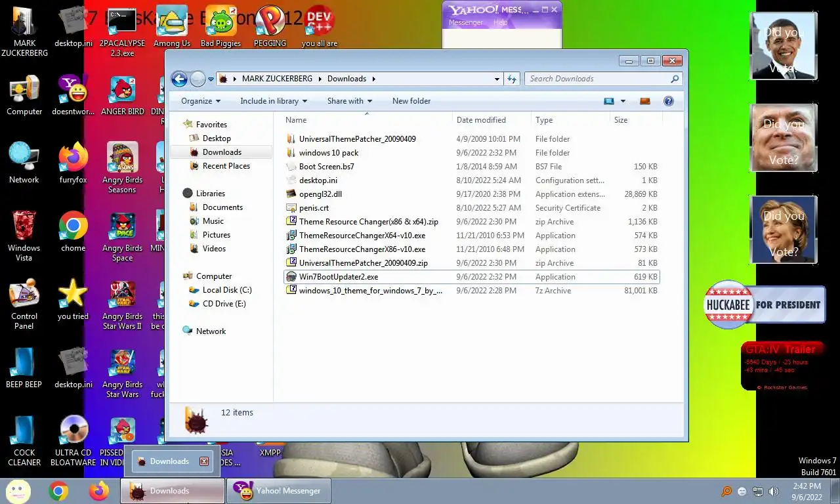Select the windows 10 pack folder

click(x=329, y=153)
